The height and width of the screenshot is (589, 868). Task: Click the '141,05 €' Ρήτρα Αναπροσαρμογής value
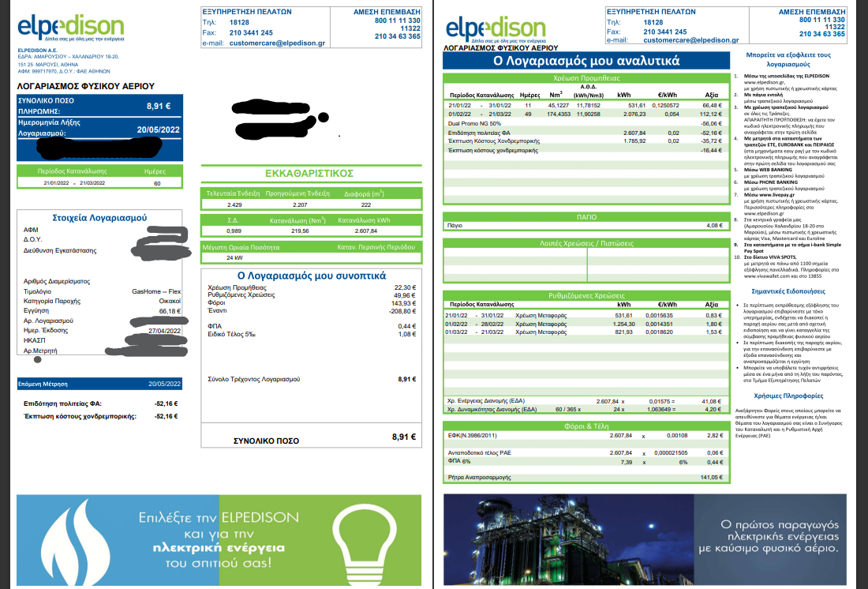(x=711, y=477)
